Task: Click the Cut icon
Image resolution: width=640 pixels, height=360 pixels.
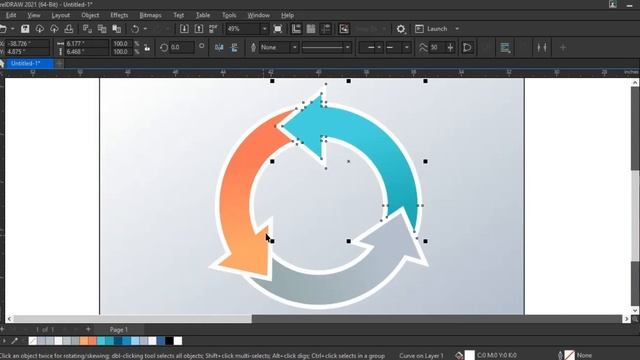Action: pyautogui.click(x=87, y=29)
